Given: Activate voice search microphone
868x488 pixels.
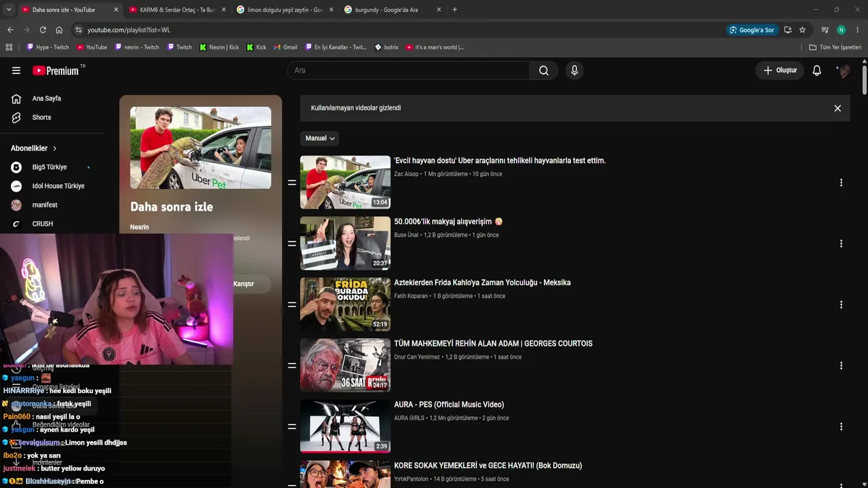Looking at the screenshot, I should click(574, 70).
